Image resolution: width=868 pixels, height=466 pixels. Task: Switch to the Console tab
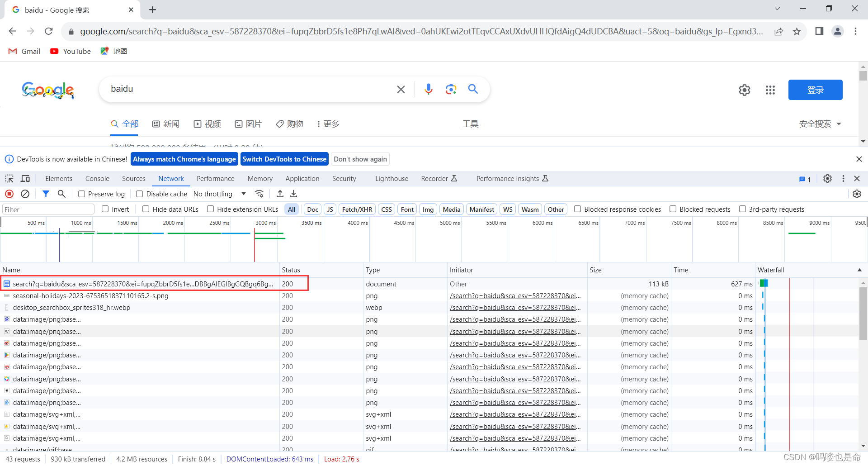pos(97,179)
